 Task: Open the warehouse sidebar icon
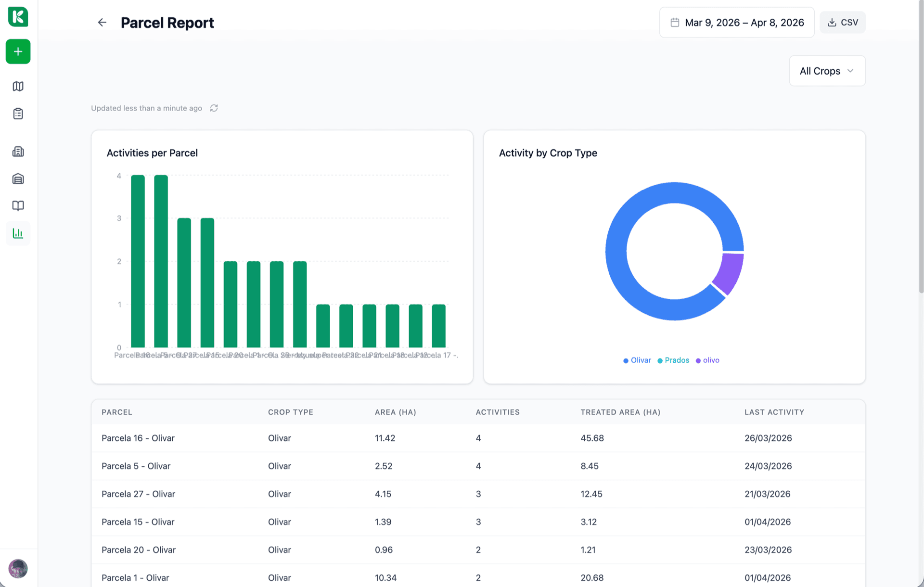pyautogui.click(x=18, y=179)
